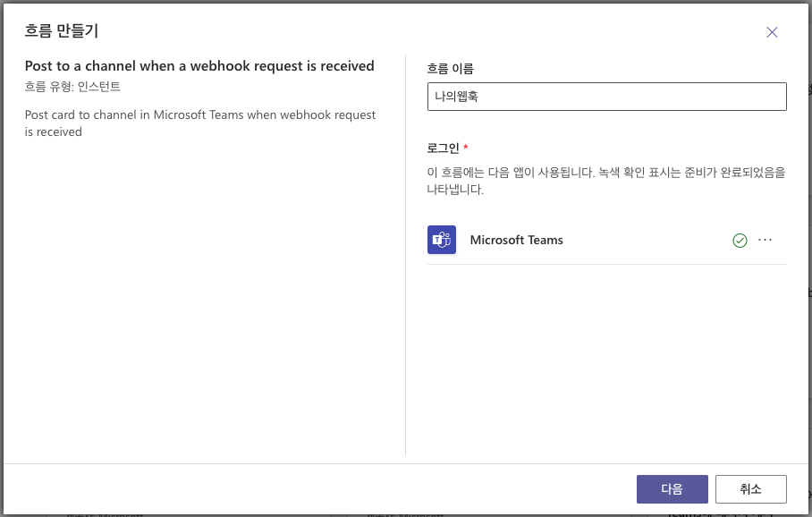812x517 pixels.
Task: Open the three-dot menu for Microsoft Teams
Action: pyautogui.click(x=765, y=240)
